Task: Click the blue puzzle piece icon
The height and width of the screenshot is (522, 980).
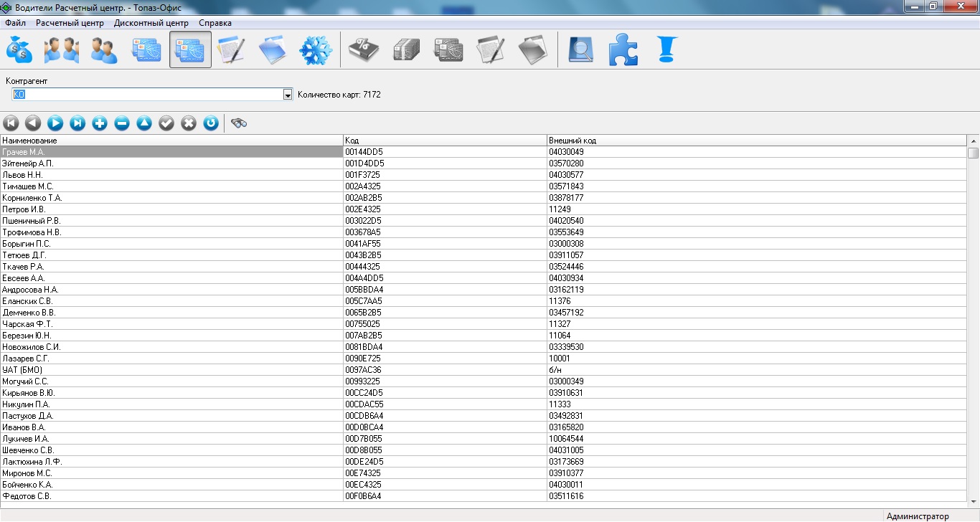Action: point(623,49)
